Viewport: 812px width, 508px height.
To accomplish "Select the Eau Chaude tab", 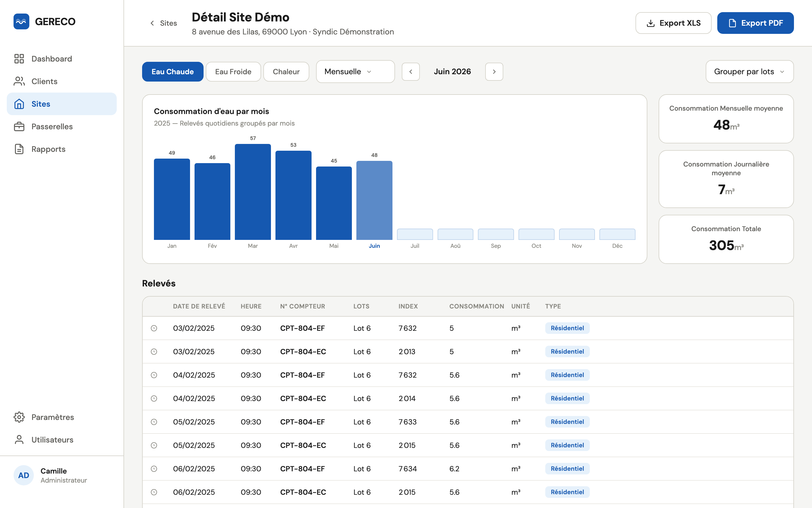I will tap(173, 72).
